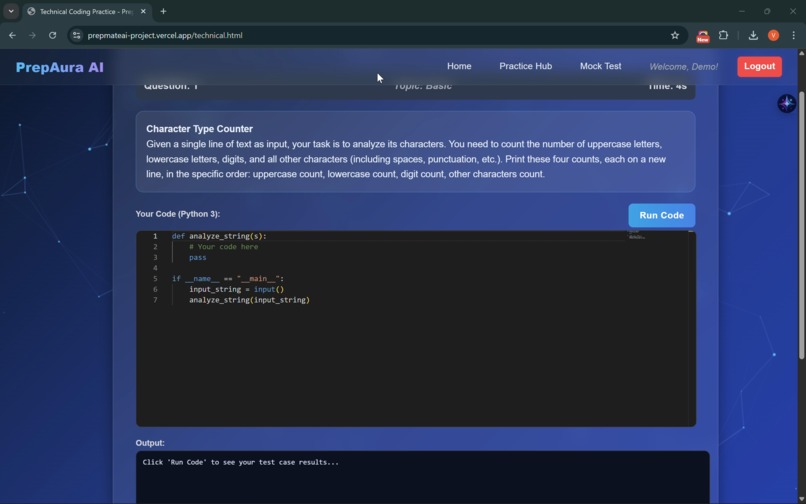Click the PrepAura AI logo
This screenshot has width=806, height=504.
click(60, 67)
